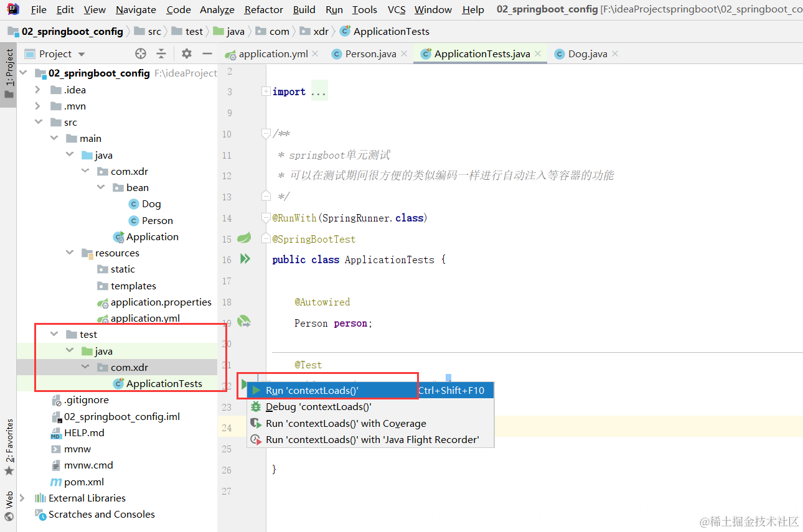Open the Web tool window
The image size is (803, 532).
point(9,505)
